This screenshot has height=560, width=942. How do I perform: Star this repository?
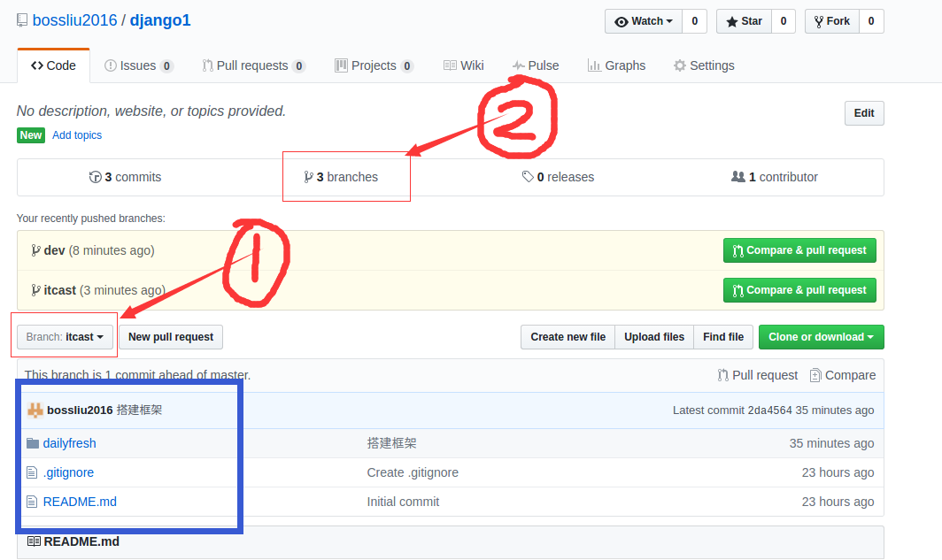(744, 21)
